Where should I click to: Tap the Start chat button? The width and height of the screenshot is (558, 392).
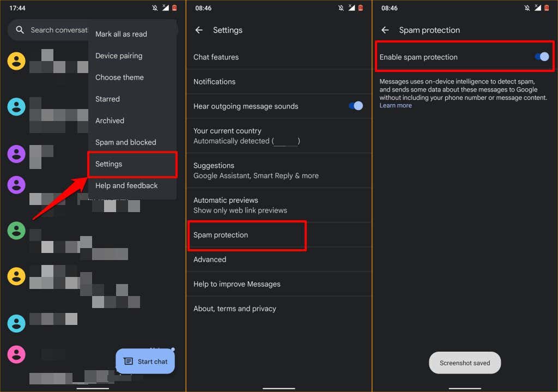point(145,361)
